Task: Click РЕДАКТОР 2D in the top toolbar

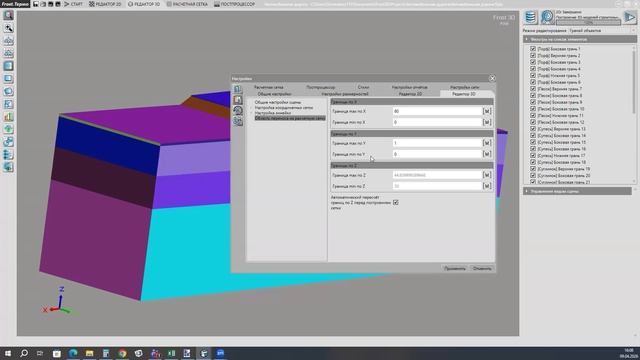Action: pyautogui.click(x=105, y=4)
